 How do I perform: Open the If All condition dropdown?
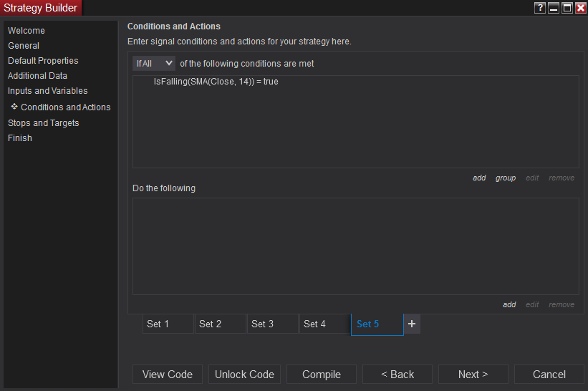pyautogui.click(x=153, y=64)
